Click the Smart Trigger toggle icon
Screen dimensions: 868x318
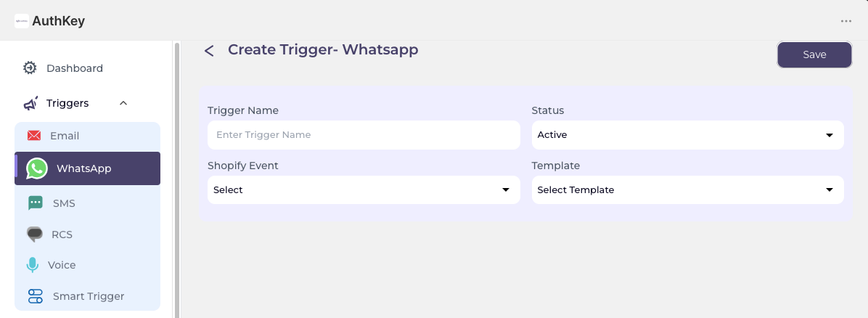click(x=36, y=295)
